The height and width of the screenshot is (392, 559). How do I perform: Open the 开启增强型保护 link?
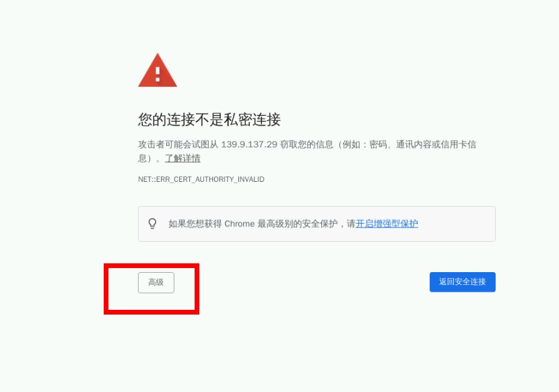coord(387,224)
